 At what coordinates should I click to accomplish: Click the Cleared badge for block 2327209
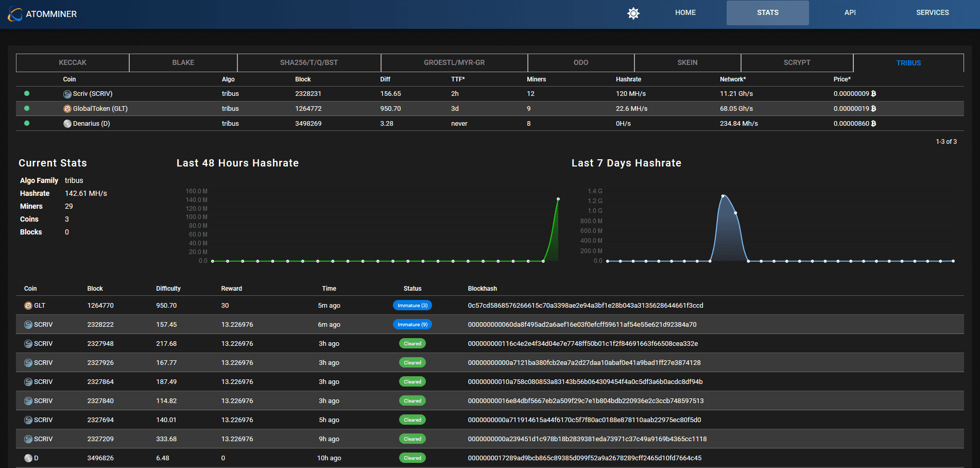(x=412, y=439)
